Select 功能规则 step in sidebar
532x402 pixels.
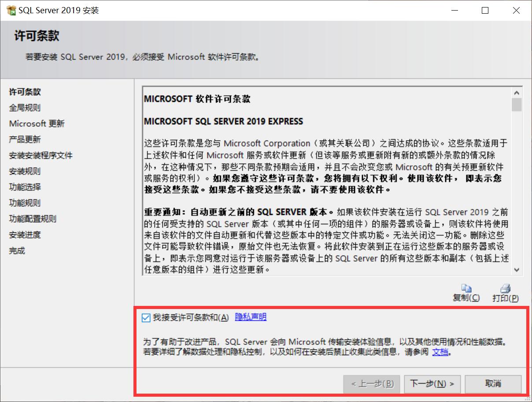pyautogui.click(x=25, y=203)
